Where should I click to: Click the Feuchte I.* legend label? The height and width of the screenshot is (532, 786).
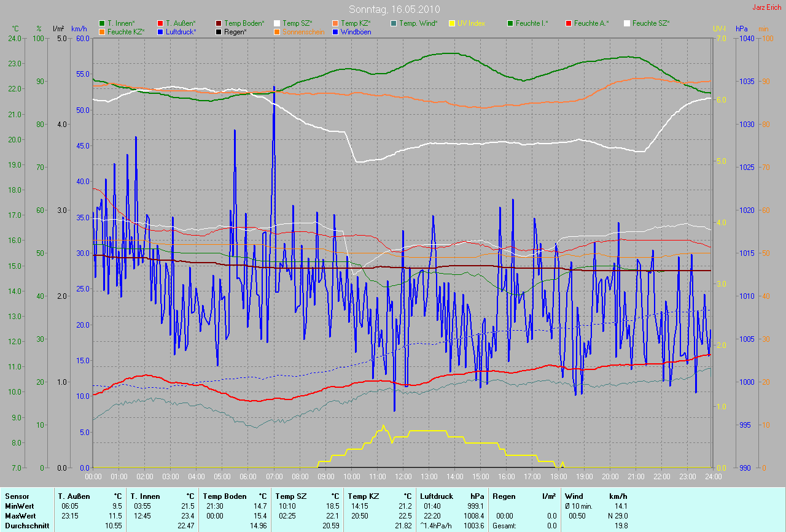[x=532, y=23]
